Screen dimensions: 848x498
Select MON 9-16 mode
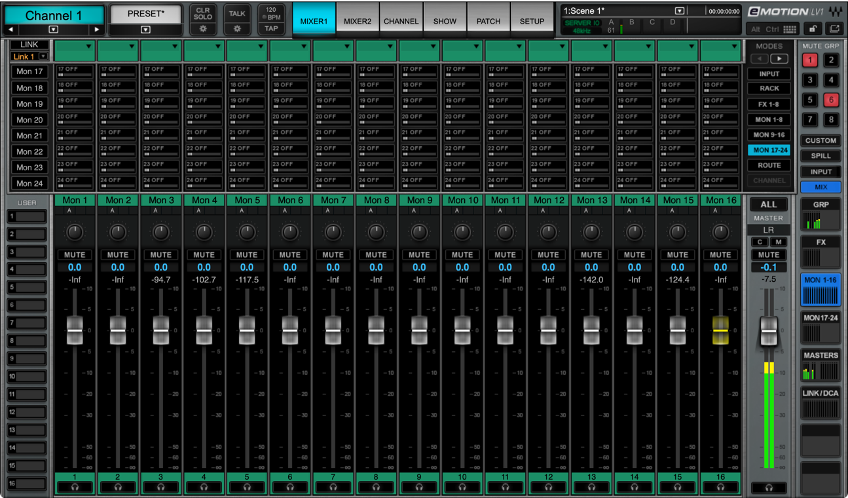[768, 135]
